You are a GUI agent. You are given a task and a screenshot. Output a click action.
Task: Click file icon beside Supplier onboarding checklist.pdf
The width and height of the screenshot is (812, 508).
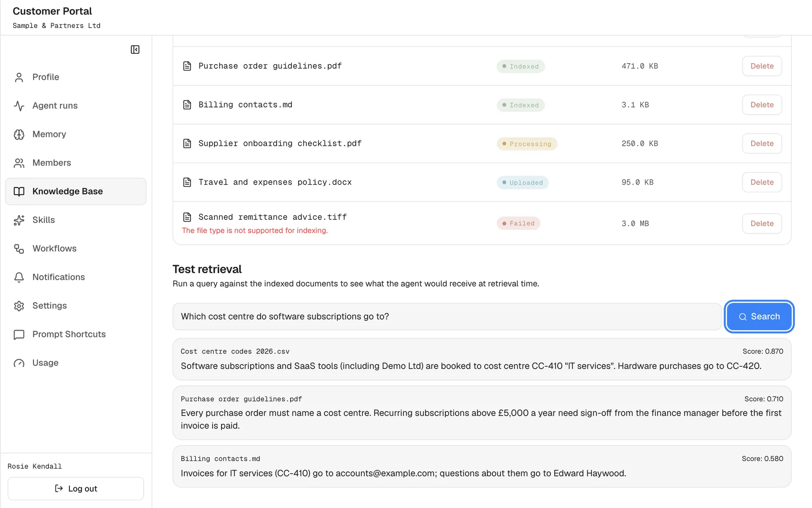pyautogui.click(x=187, y=144)
